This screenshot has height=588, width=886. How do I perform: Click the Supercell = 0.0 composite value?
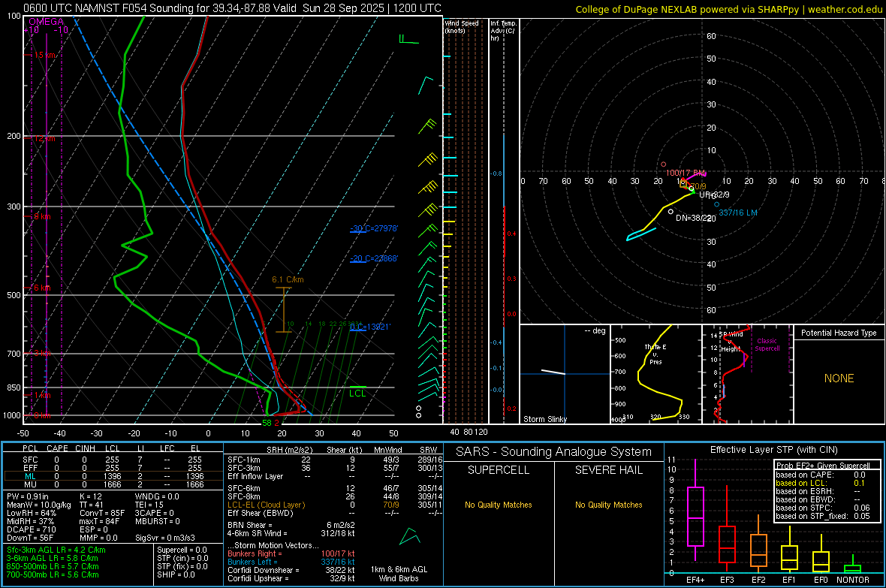click(182, 550)
